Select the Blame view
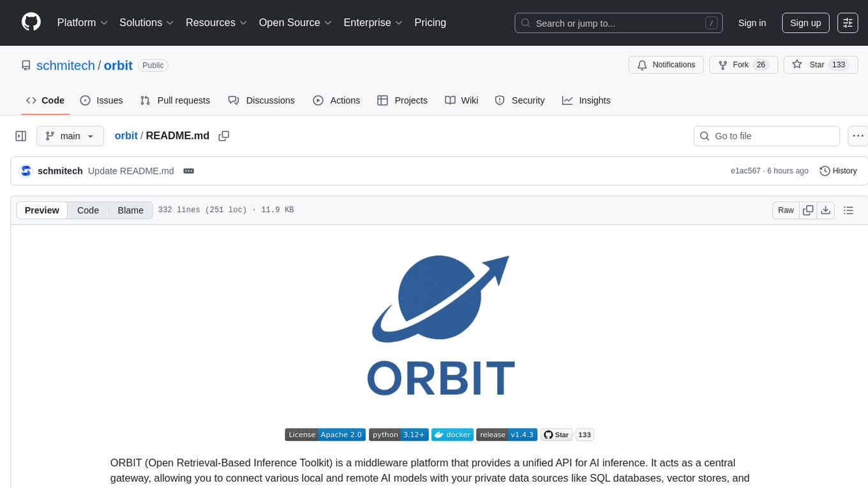 [131, 210]
